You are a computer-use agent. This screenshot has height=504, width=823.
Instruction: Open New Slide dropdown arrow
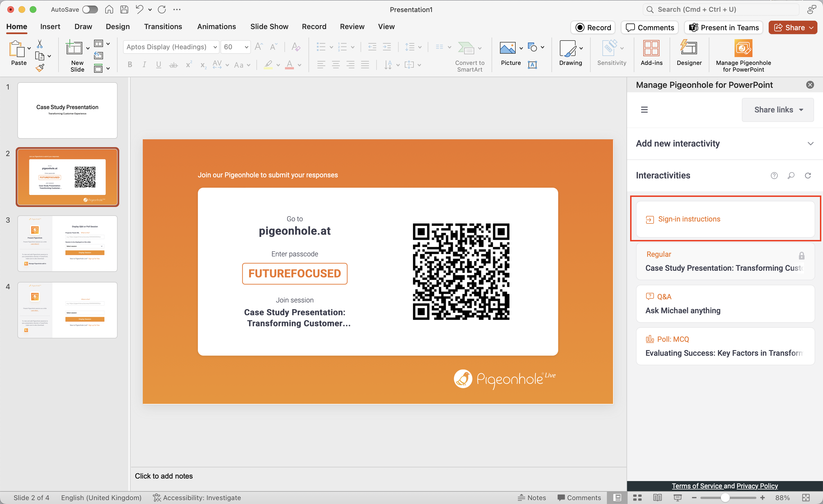click(88, 48)
